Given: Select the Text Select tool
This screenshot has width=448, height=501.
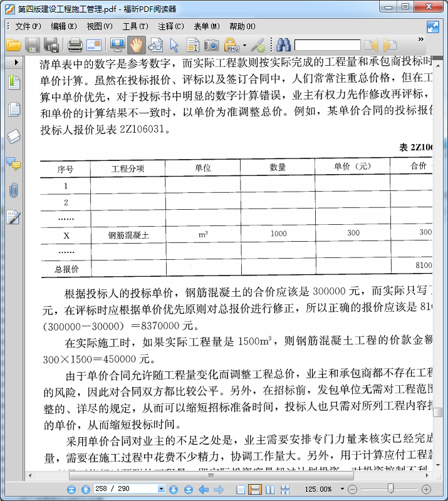Looking at the screenshot, I should [193, 45].
